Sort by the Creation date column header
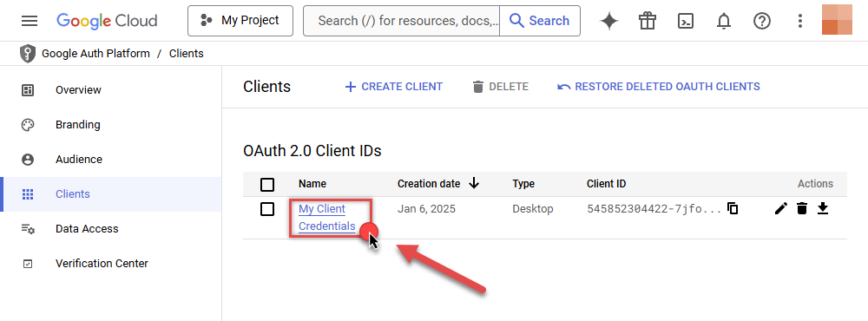868x321 pixels. 429,184
